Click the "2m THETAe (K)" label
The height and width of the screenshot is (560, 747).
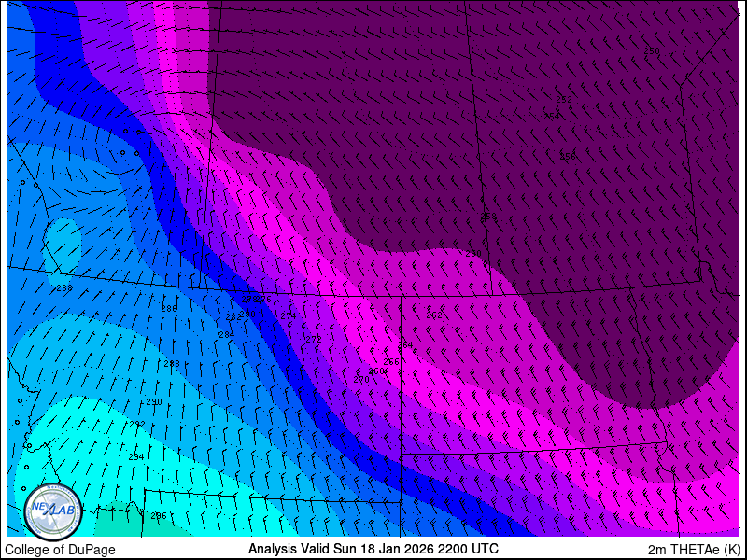696,550
